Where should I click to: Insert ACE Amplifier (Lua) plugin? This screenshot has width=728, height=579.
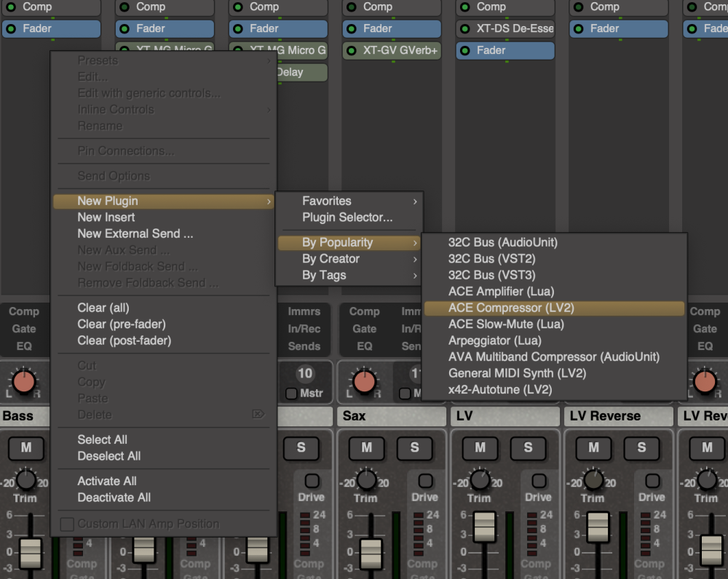pyautogui.click(x=554, y=292)
